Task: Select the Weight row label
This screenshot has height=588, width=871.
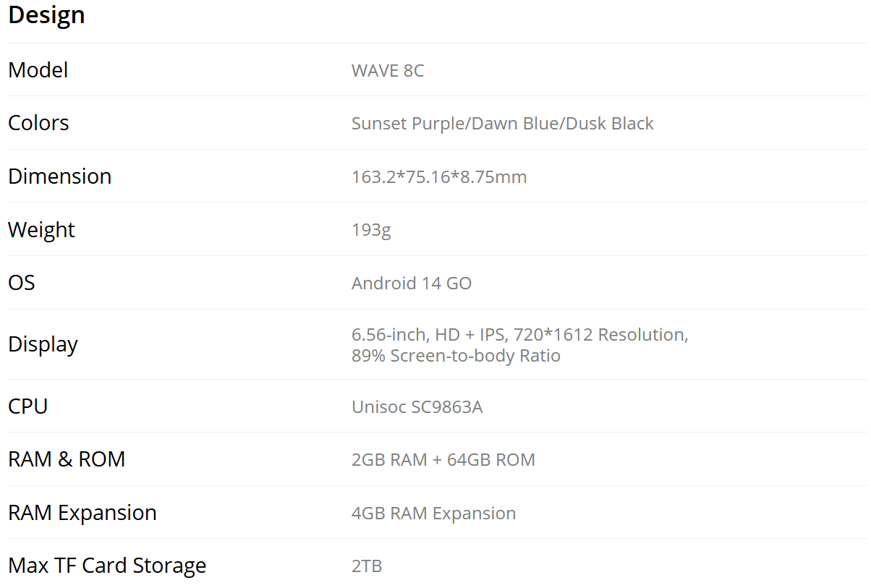Action: pos(41,230)
